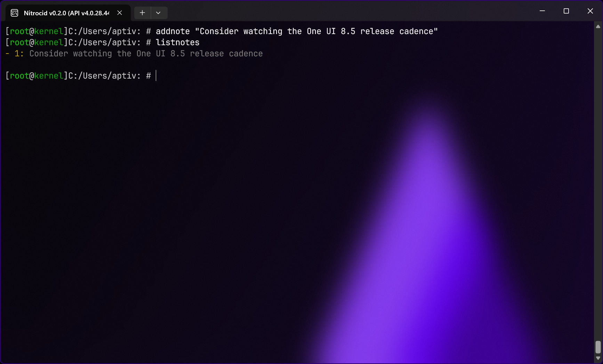Click the scrollbar up arrow
This screenshot has width=603, height=364.
click(598, 26)
